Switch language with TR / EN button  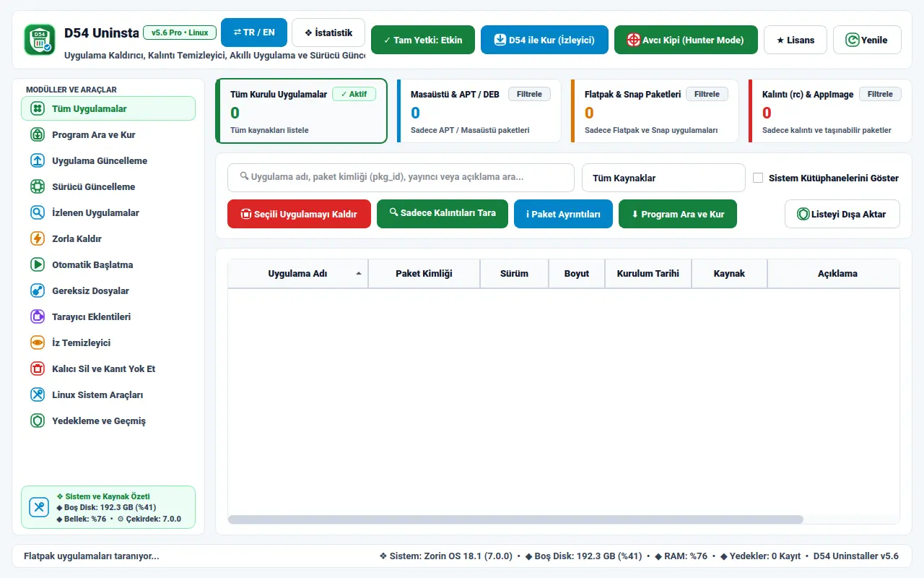[x=254, y=33]
